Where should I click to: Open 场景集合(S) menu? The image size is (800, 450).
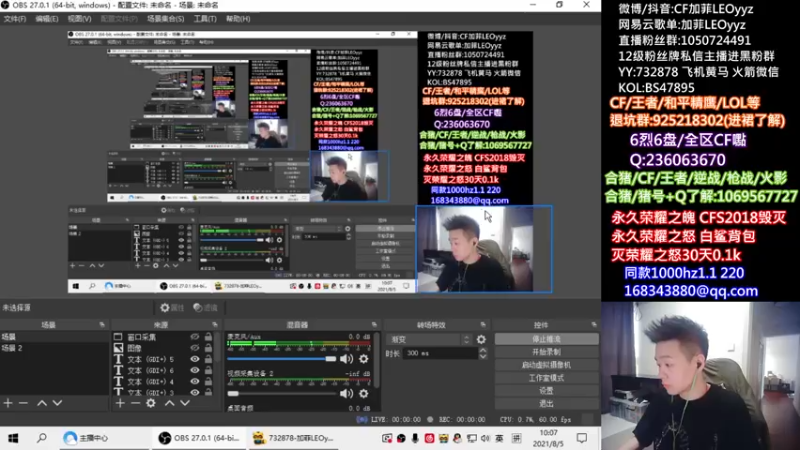[165, 19]
